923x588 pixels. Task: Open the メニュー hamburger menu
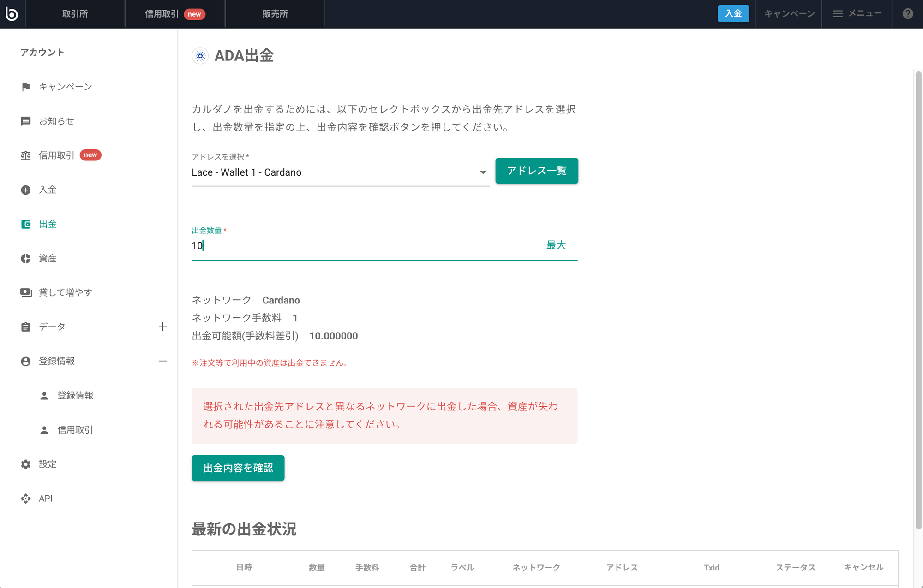pyautogui.click(x=857, y=14)
